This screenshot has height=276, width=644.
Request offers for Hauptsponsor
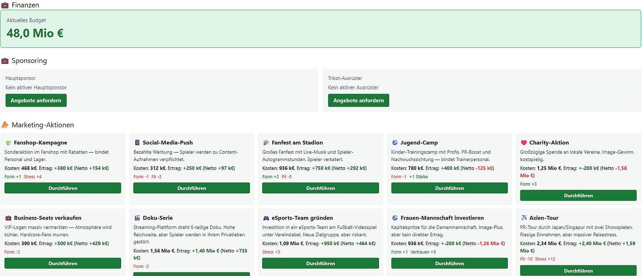[x=36, y=100]
